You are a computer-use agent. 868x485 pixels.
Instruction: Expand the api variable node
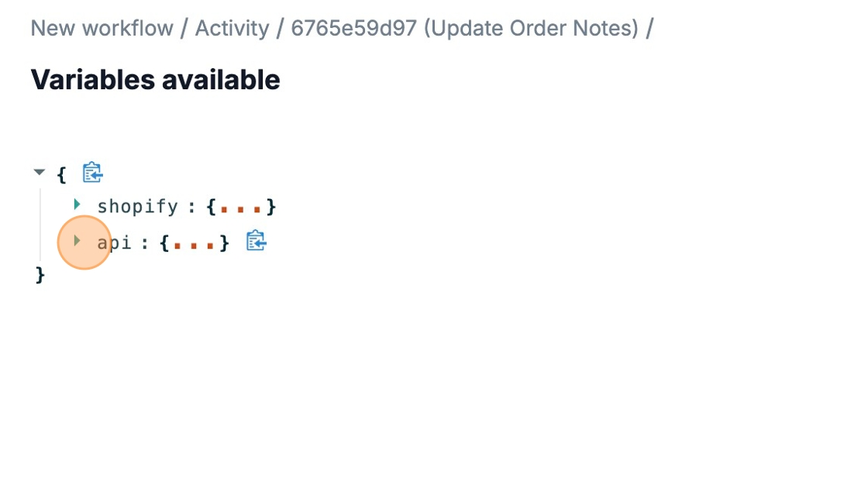point(77,241)
